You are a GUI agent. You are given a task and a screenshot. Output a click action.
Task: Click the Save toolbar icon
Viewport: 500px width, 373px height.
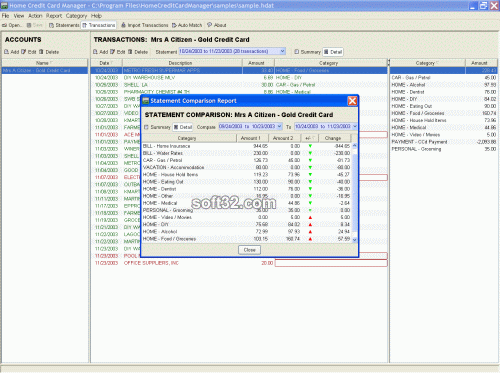click(34, 25)
